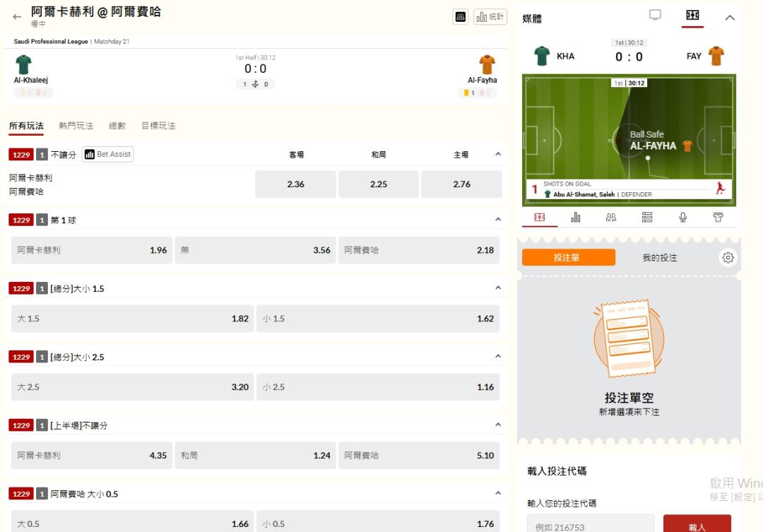763x532 pixels.
Task: Open the scoreboard icon beside statistics
Action: 461,17
